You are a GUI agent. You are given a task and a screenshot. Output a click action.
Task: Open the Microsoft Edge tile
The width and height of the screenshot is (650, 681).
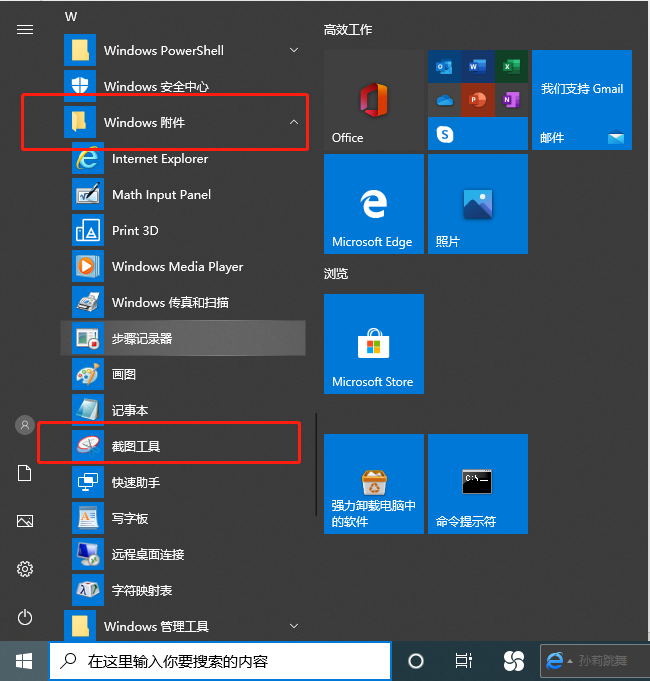coord(374,204)
